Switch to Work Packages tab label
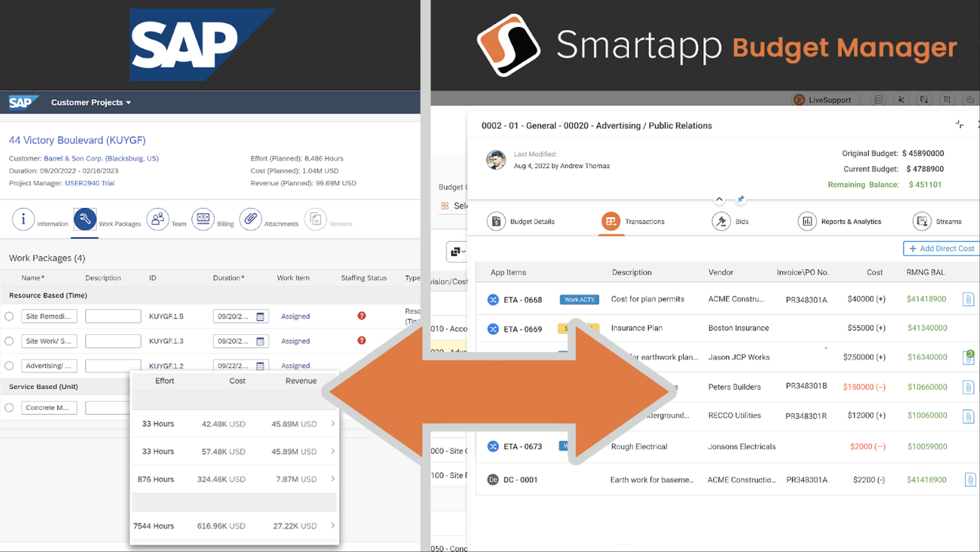 (x=120, y=224)
